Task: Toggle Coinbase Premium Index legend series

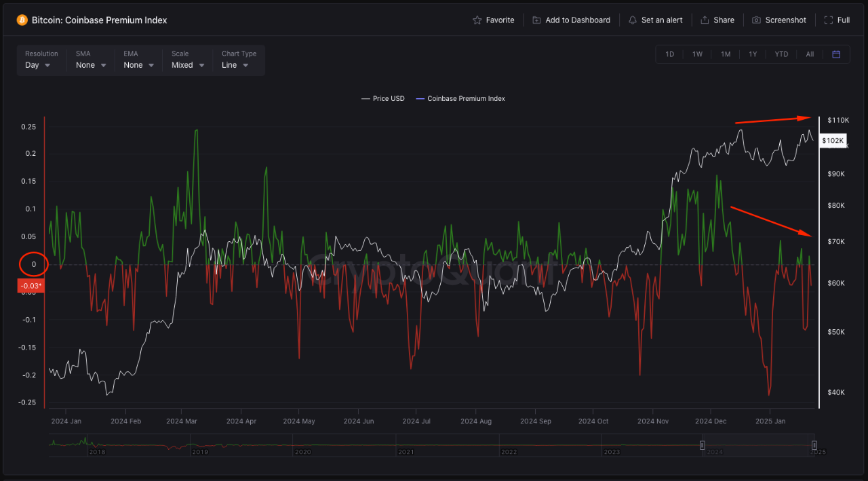Action: point(460,98)
